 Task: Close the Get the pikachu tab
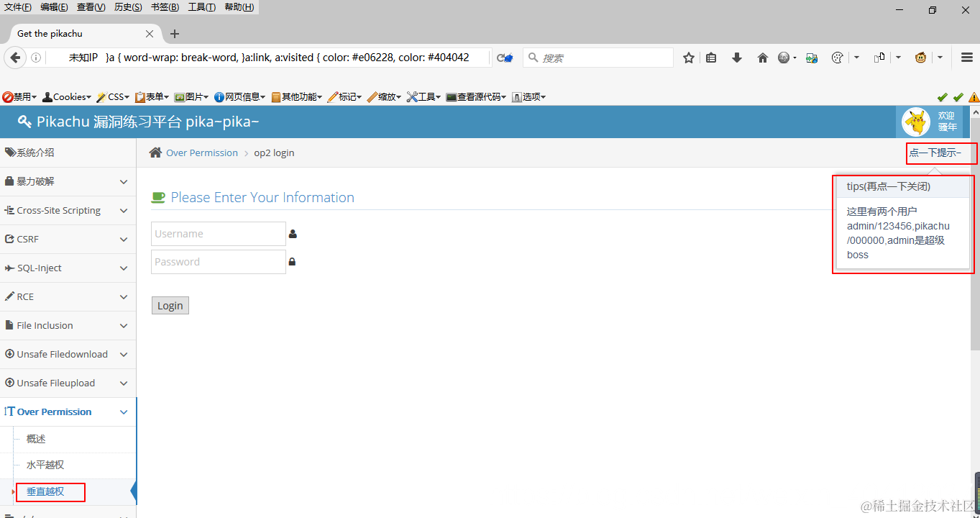click(x=150, y=34)
